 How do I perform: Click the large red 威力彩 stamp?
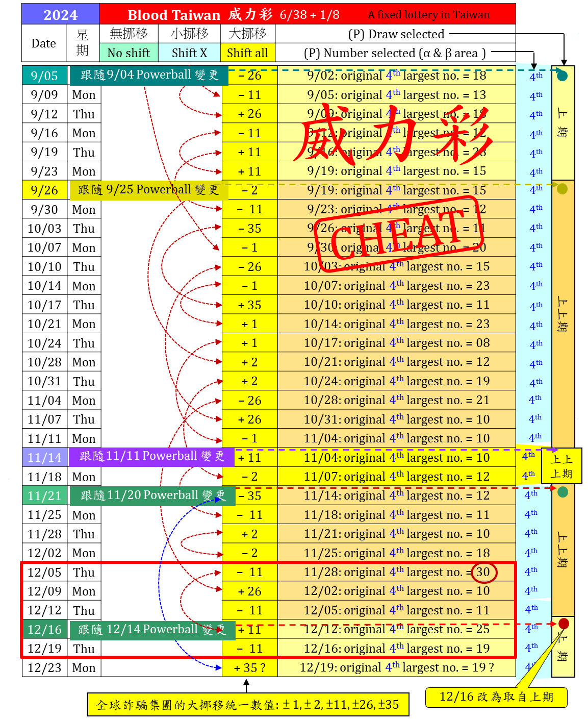point(394,134)
